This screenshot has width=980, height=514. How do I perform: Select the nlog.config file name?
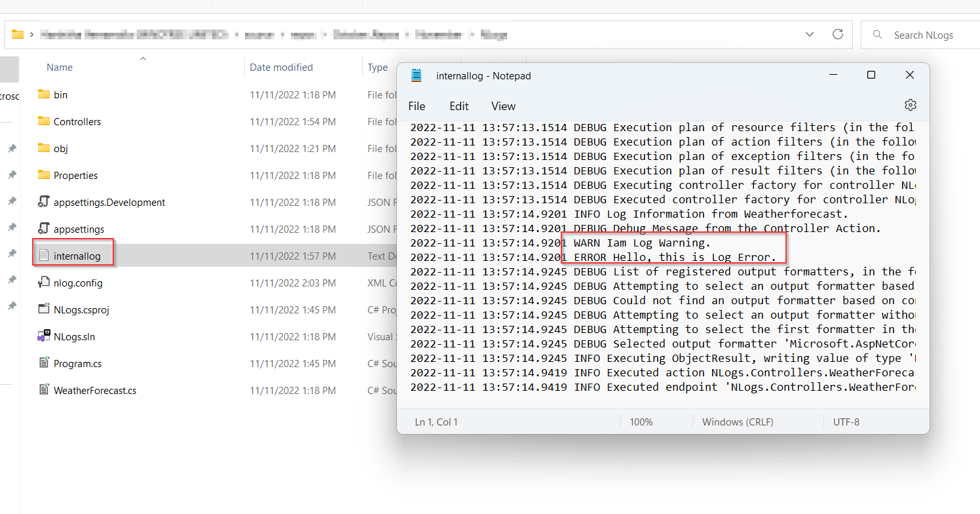78,283
